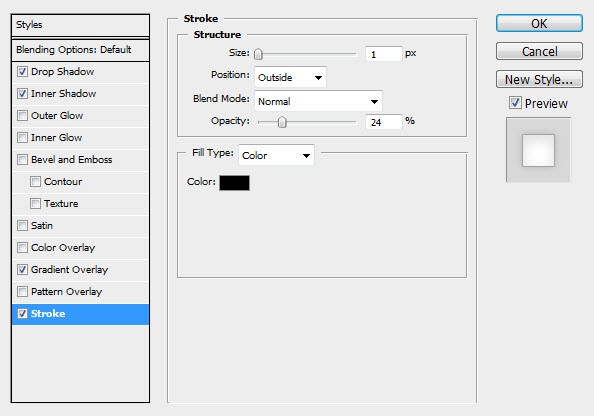594x416 pixels.
Task: Select the Outer Glow label in the list
Action: click(x=57, y=116)
